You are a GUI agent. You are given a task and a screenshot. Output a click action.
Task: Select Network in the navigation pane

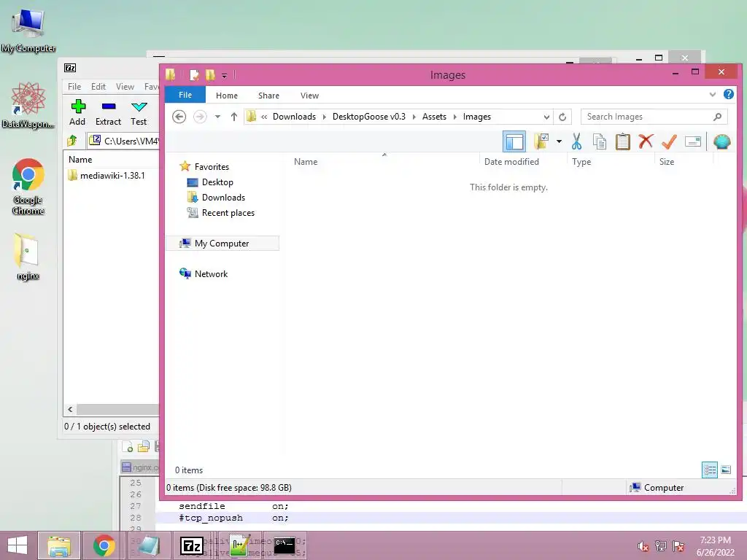pyautogui.click(x=211, y=274)
